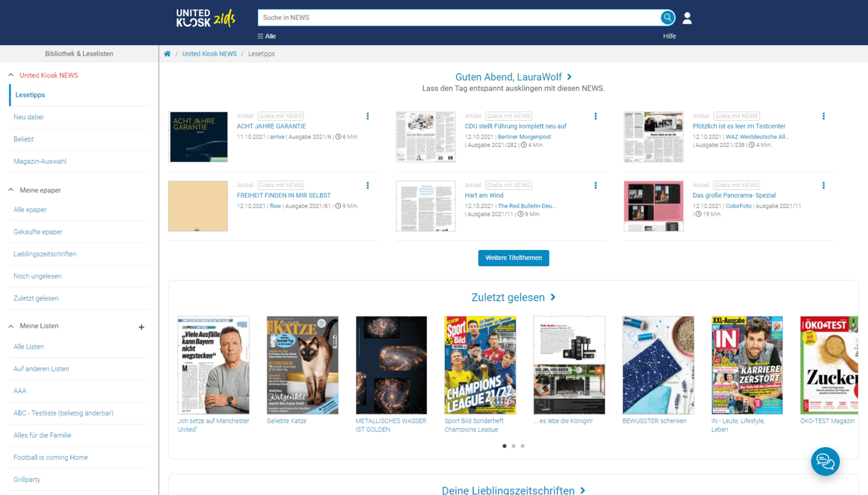Image resolution: width=868 pixels, height=495 pixels.
Task: Open options menu for Testcenter article
Action: point(823,116)
